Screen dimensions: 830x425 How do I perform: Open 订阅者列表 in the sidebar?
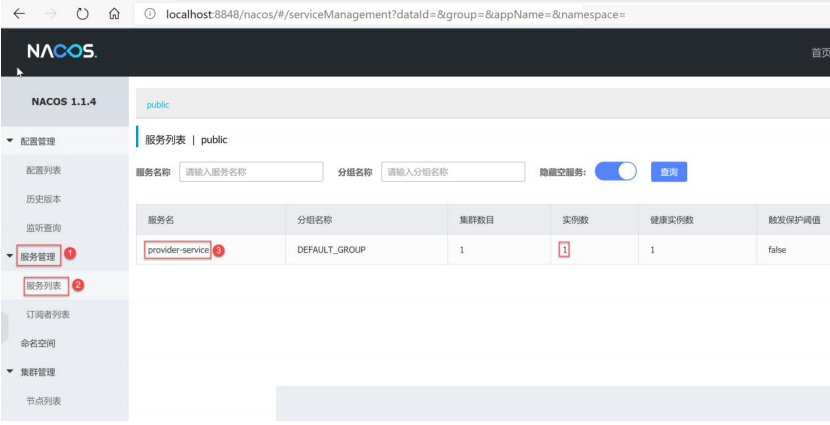(48, 314)
